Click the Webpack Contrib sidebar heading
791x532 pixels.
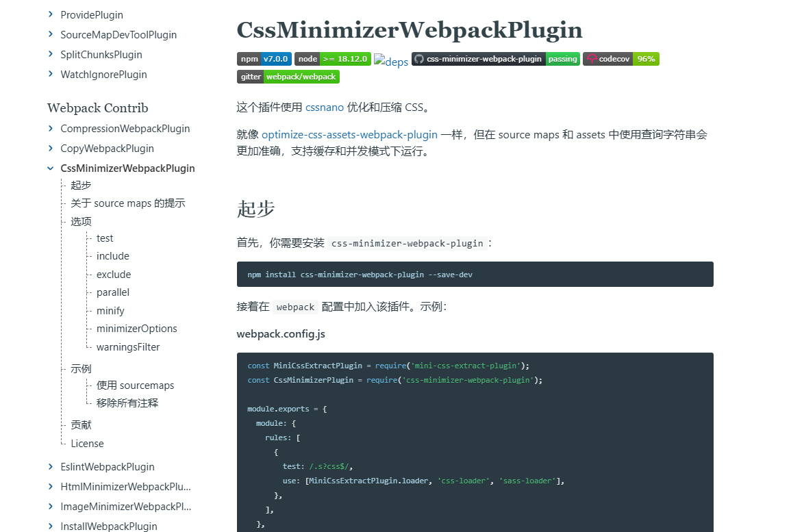pos(98,108)
